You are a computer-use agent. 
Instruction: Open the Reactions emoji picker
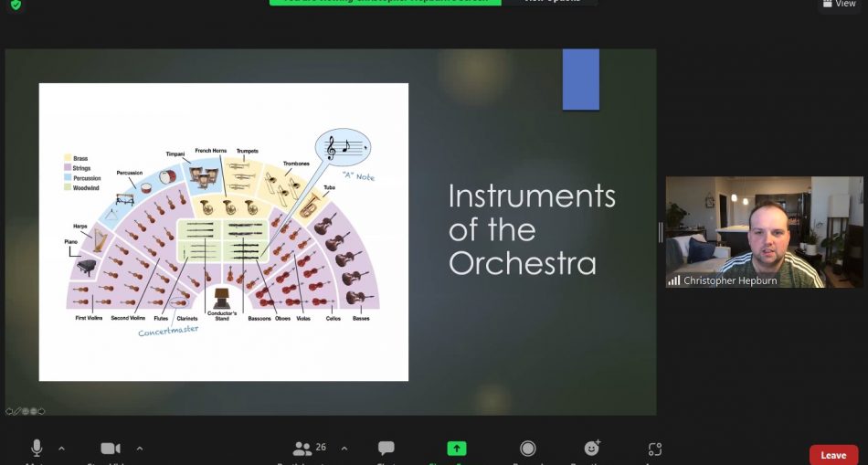pos(592,448)
